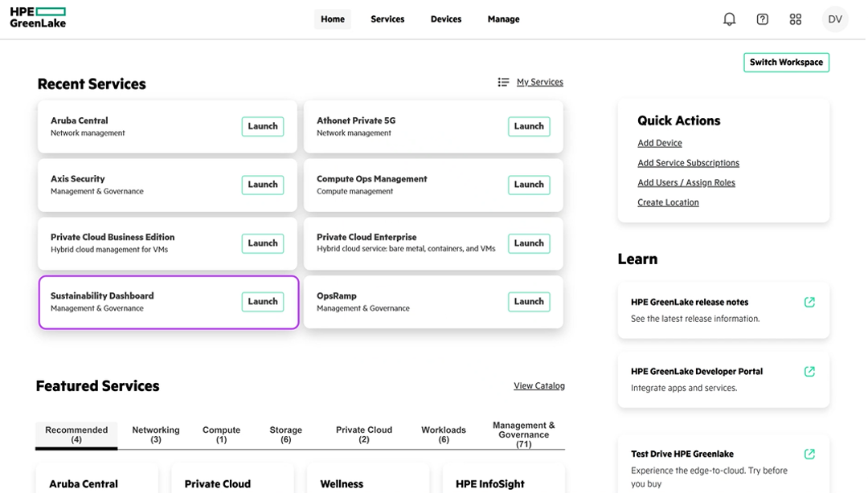
Task: Select the Storage tab
Action: point(285,434)
